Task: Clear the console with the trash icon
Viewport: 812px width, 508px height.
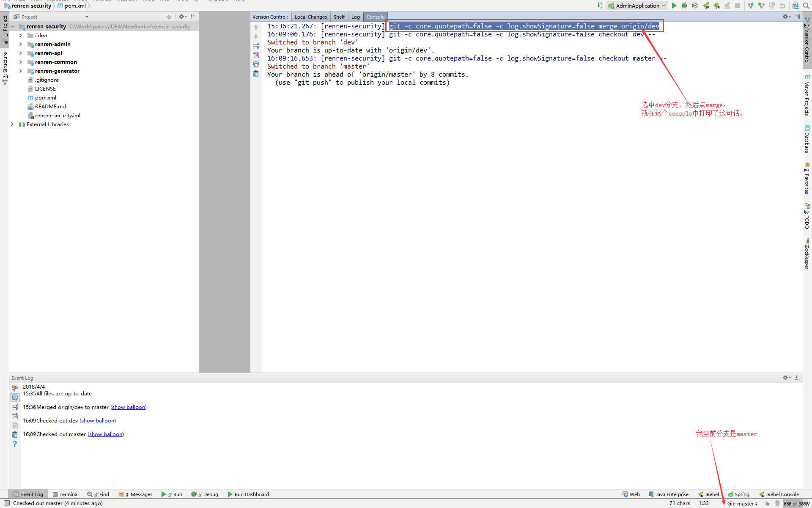Action: [256, 74]
